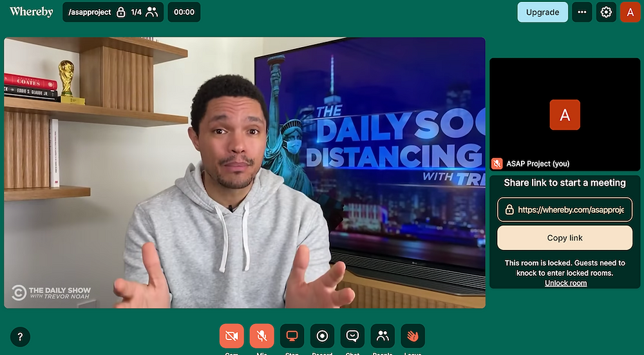Open the three-dots more options menu
644x355 pixels.
pos(582,12)
